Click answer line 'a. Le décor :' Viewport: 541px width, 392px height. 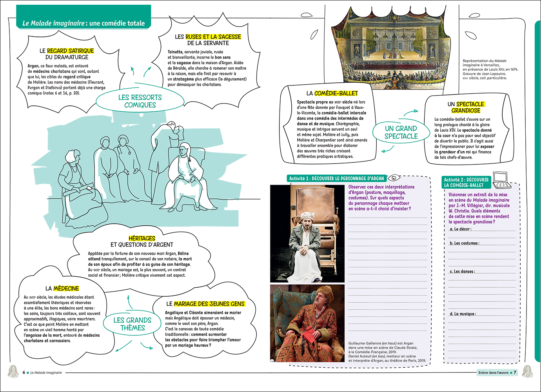(482, 229)
